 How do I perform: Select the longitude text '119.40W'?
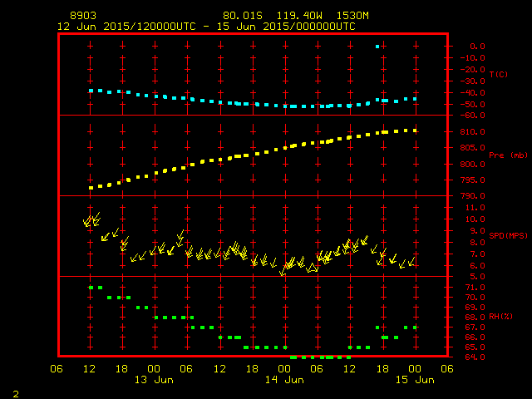(299, 16)
